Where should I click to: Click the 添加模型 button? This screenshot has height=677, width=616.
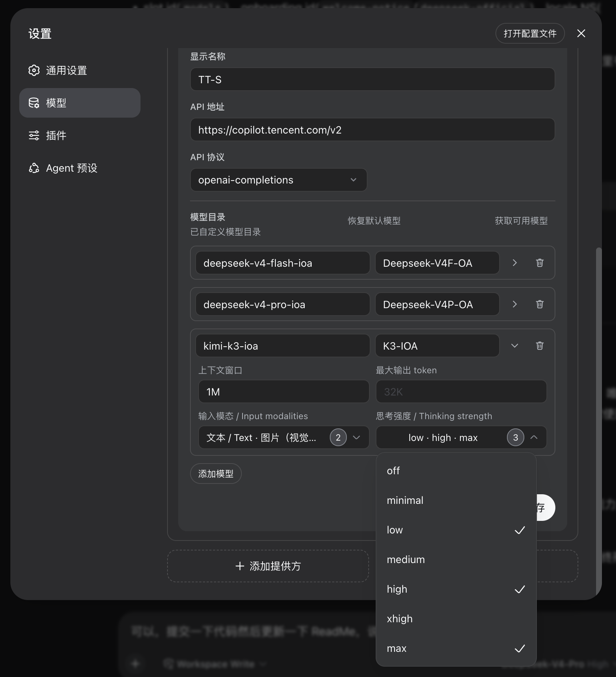[x=216, y=474]
